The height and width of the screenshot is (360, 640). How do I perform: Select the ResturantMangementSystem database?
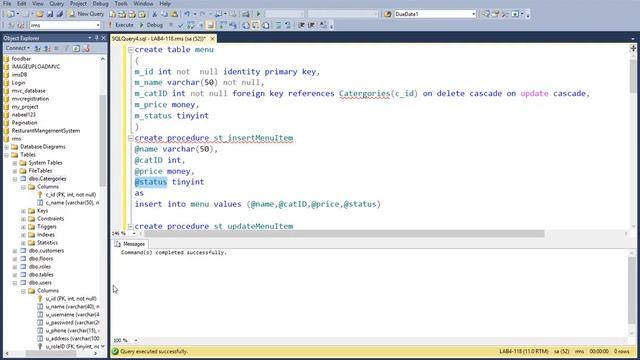click(x=46, y=131)
